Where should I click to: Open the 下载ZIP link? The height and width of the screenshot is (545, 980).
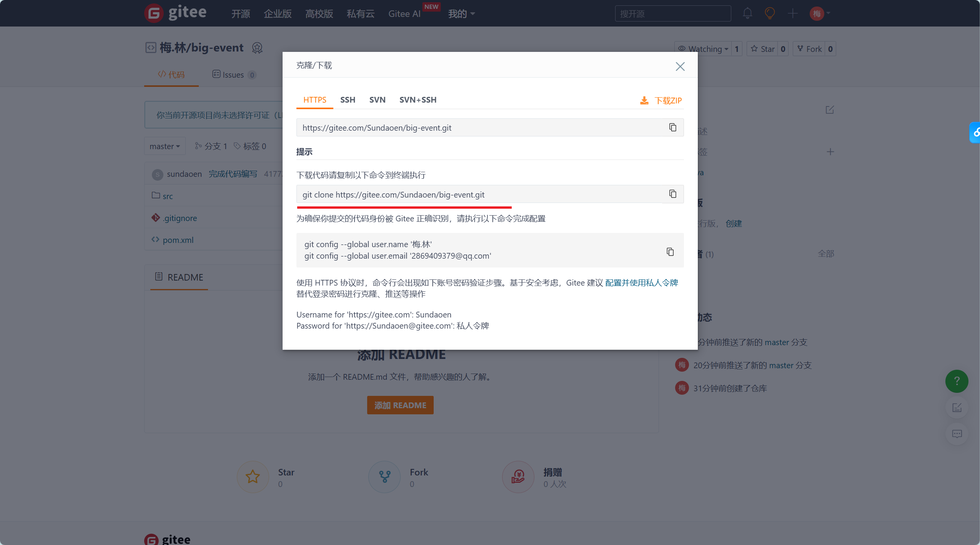(x=668, y=101)
